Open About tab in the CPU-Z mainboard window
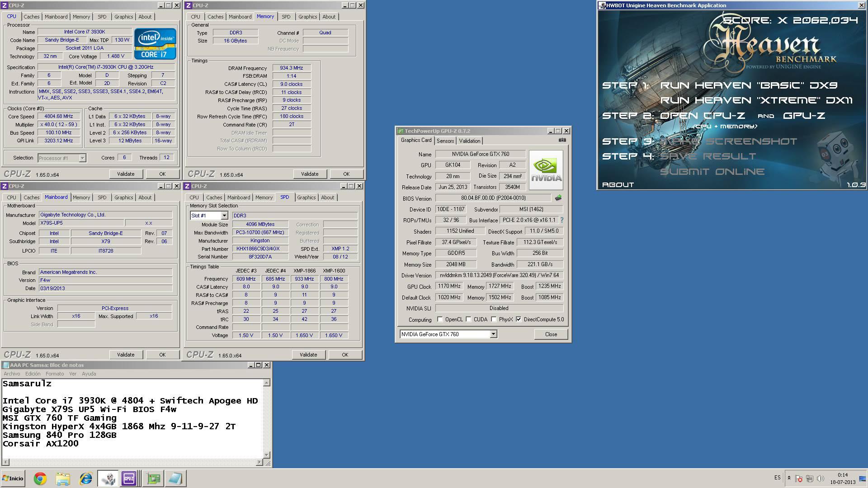The image size is (868, 488). 145,197
